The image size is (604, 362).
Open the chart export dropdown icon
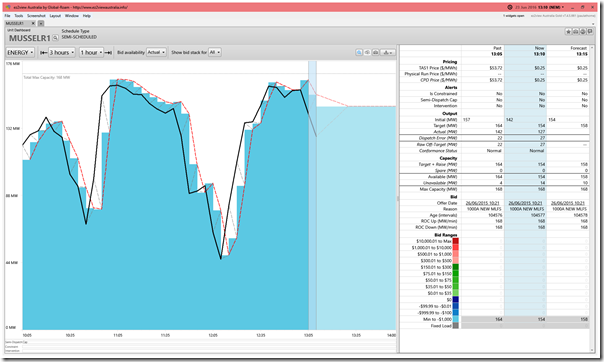[x=388, y=52]
